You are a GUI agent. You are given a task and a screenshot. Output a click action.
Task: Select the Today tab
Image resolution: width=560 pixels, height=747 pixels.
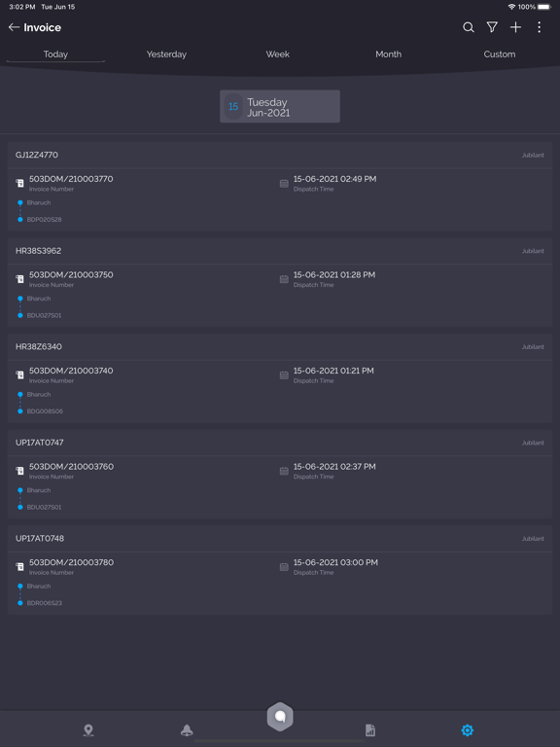(x=55, y=54)
